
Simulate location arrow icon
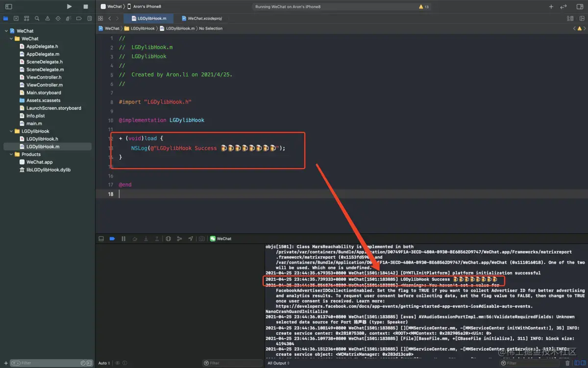(190, 238)
